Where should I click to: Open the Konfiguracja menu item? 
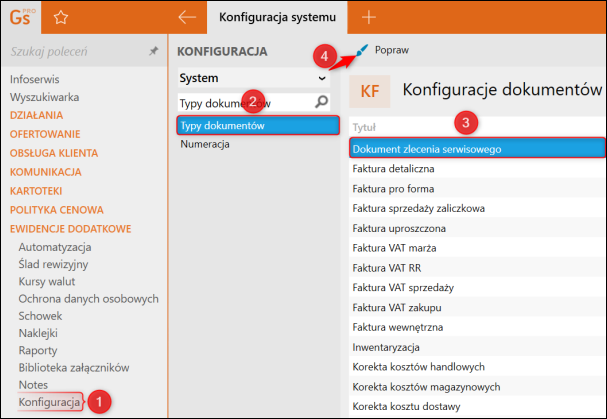(49, 402)
